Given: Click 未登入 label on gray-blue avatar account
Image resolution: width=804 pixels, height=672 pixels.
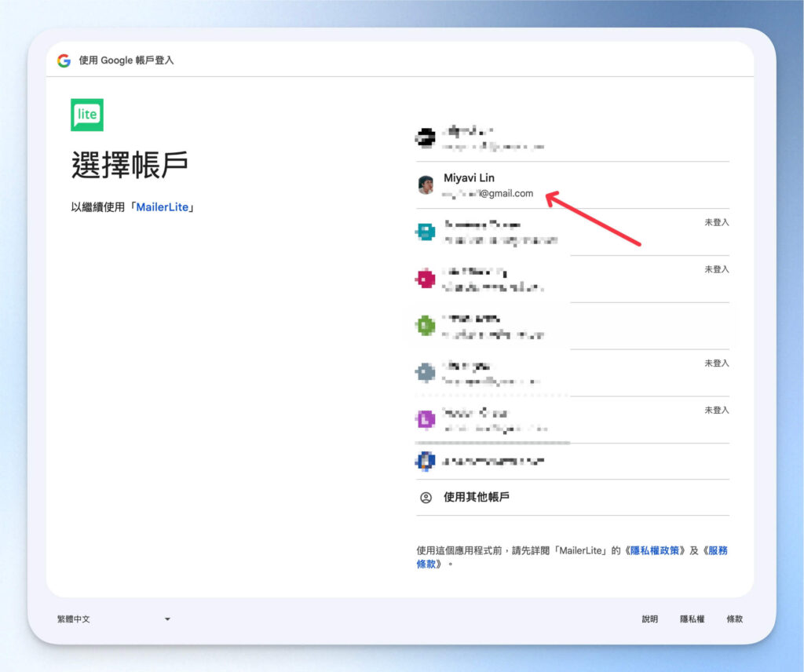Looking at the screenshot, I should (716, 363).
